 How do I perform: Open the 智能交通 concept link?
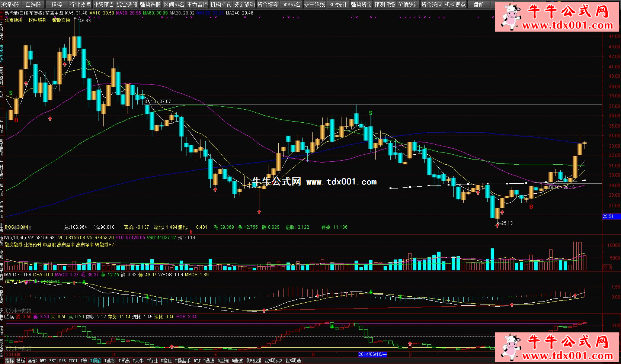[61, 20]
